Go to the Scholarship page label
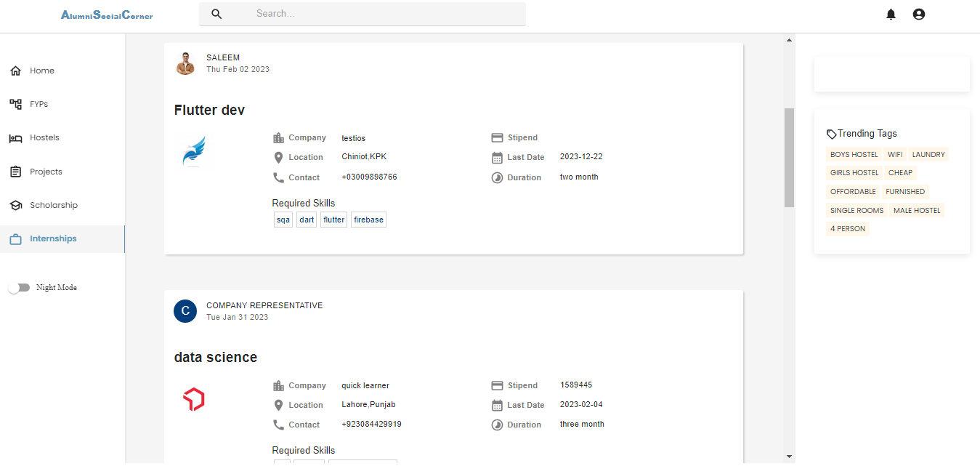 click(x=54, y=206)
